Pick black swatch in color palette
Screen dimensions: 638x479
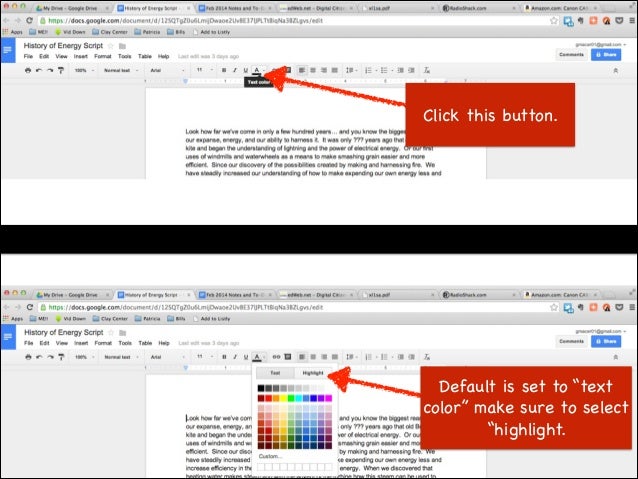coord(261,388)
